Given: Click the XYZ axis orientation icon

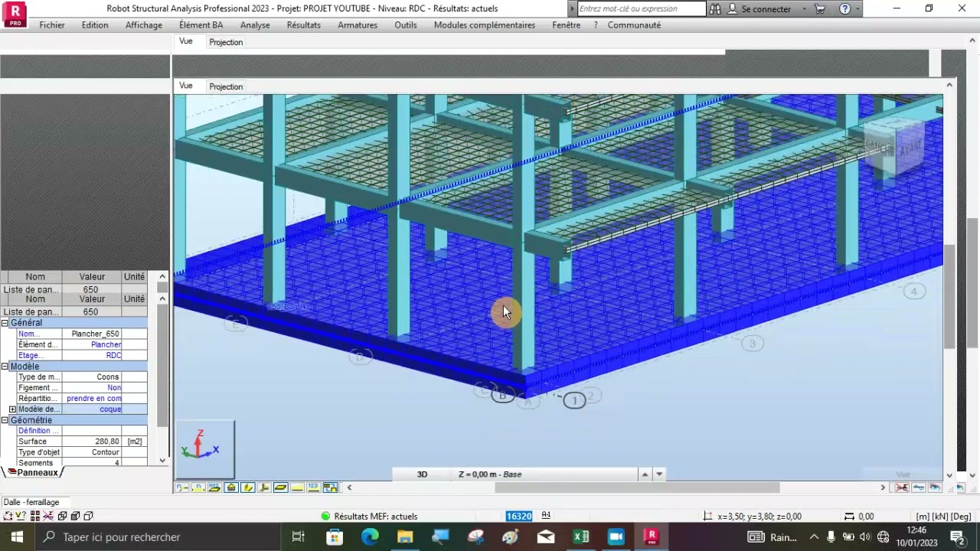Looking at the screenshot, I should 205,449.
